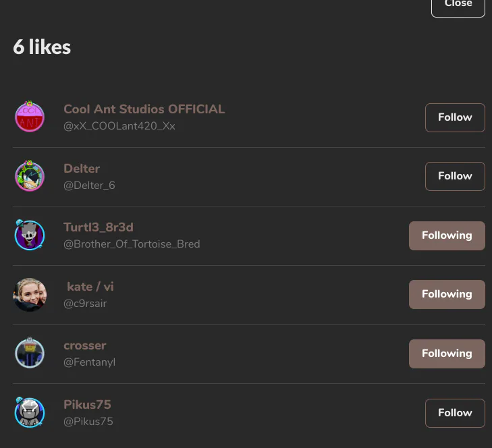Screen dimensions: 492x448
Task: Follow the user Delter
Action: 455,176
